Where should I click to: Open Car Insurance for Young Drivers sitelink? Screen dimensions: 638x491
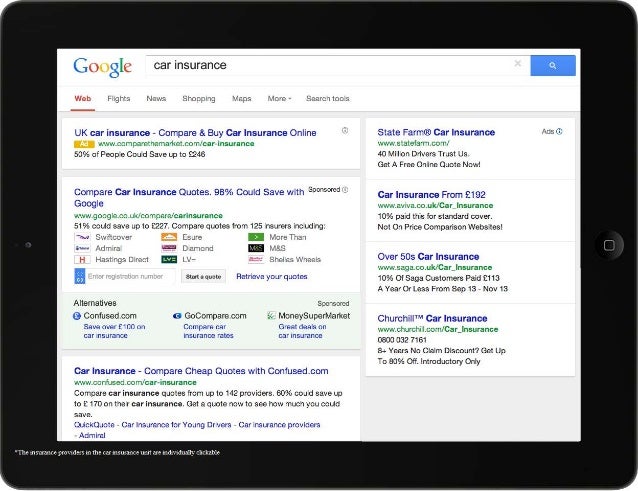click(x=176, y=425)
